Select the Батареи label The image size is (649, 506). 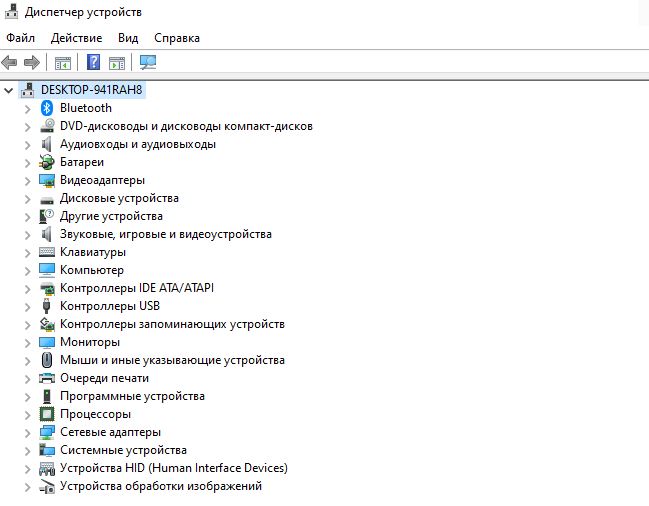click(82, 162)
